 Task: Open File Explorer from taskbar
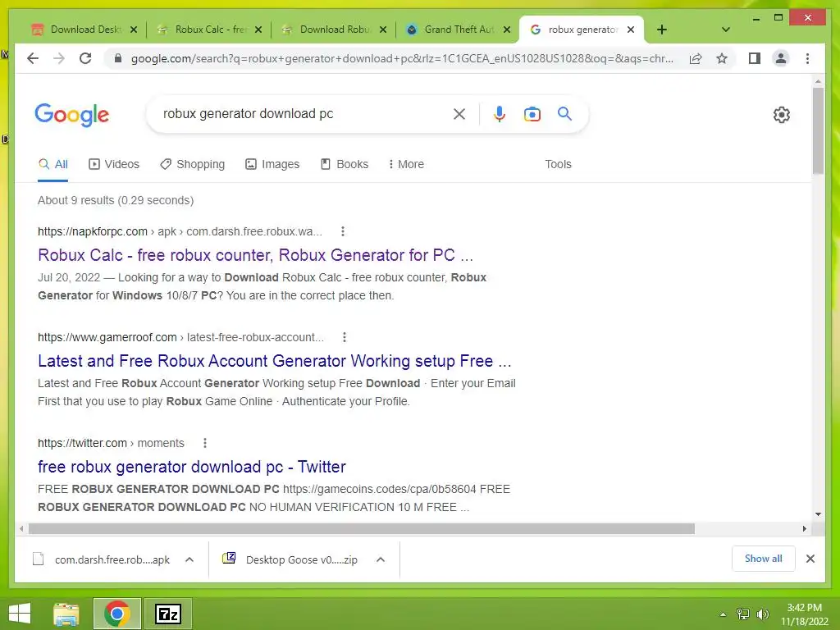66,614
